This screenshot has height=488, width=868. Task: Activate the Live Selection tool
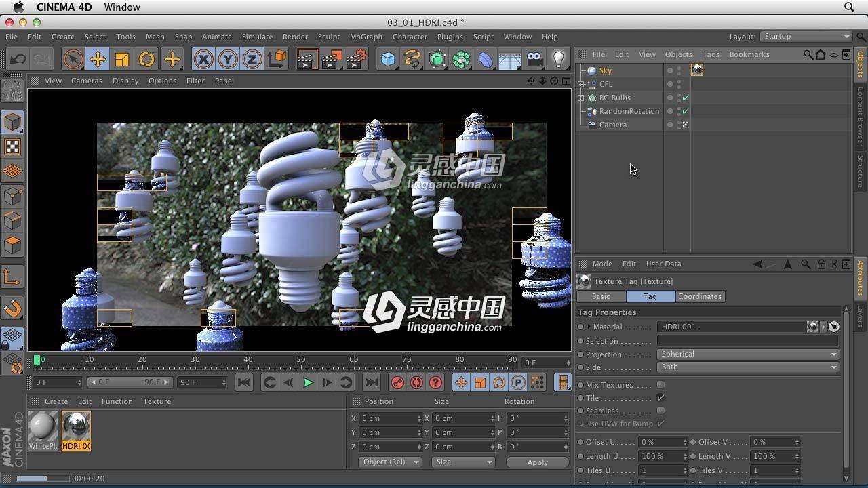[x=73, y=59]
